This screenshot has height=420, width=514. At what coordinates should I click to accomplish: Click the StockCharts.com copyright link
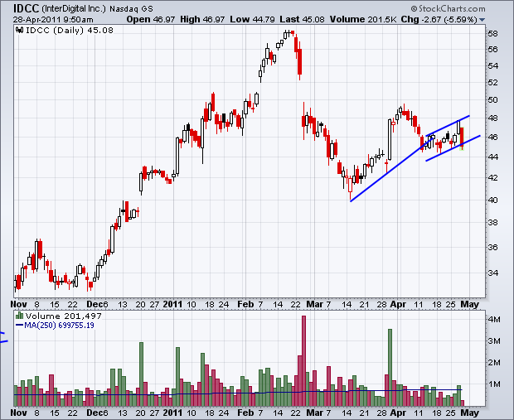449,8
